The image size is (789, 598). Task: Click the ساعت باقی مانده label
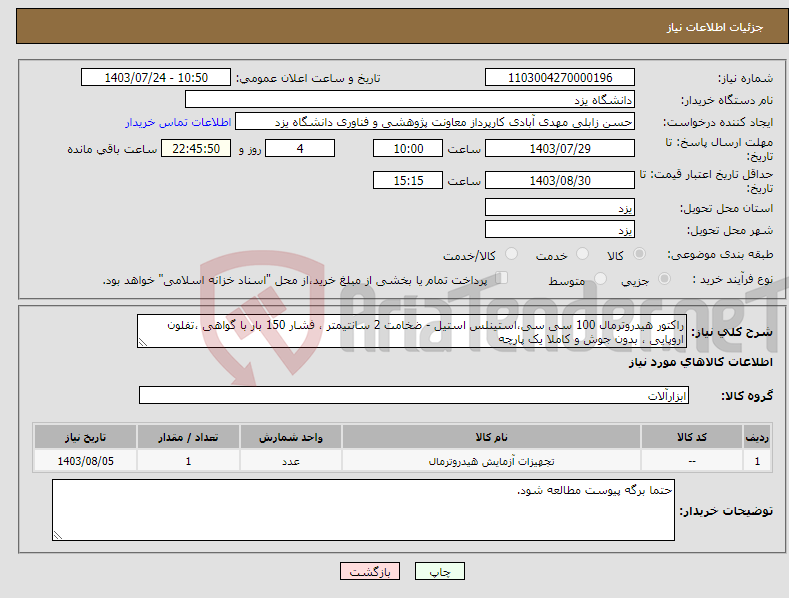click(112, 150)
